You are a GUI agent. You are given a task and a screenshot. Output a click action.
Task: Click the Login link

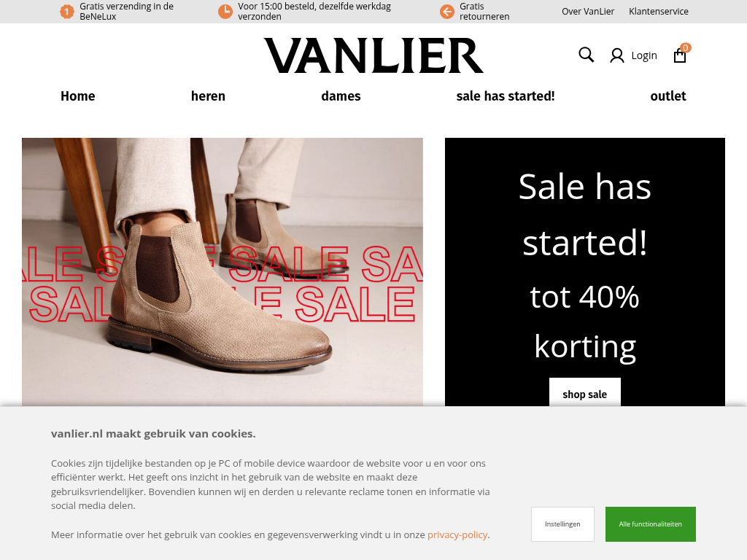tap(644, 55)
